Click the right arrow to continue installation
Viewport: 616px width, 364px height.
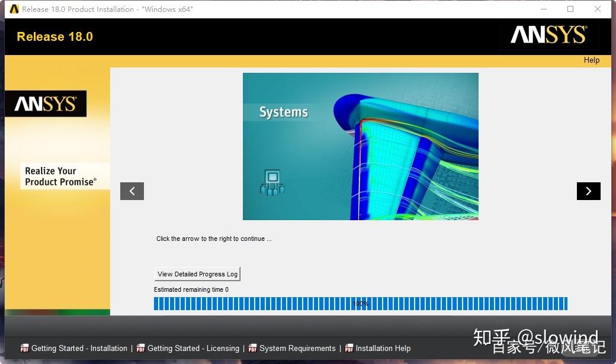point(588,191)
